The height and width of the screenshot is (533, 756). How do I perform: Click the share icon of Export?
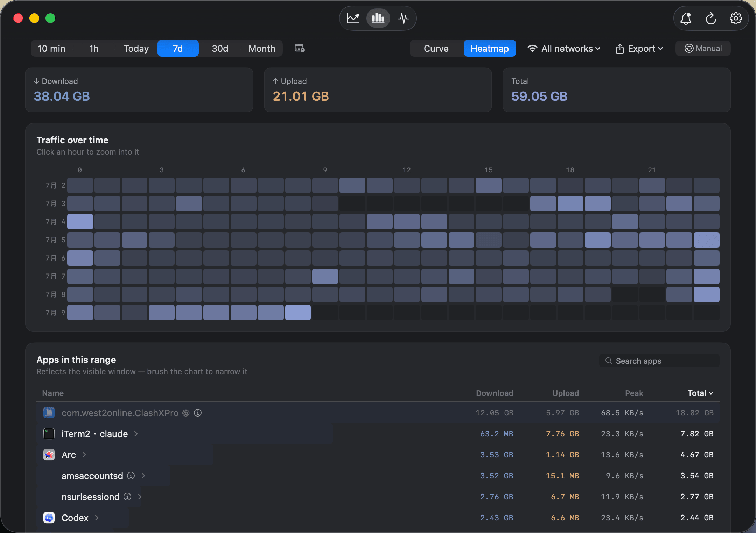[619, 48]
